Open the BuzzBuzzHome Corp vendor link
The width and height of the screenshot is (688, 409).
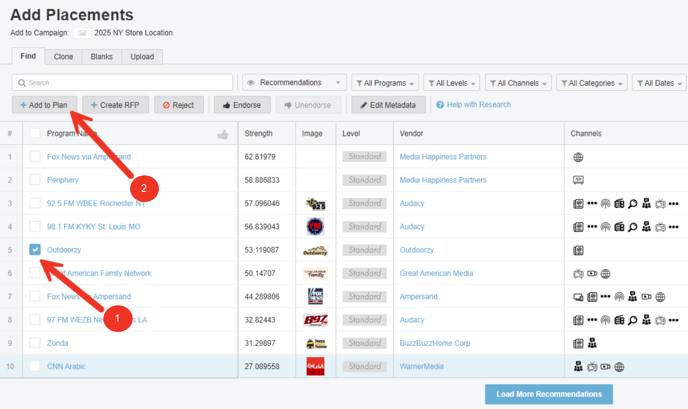coord(435,343)
